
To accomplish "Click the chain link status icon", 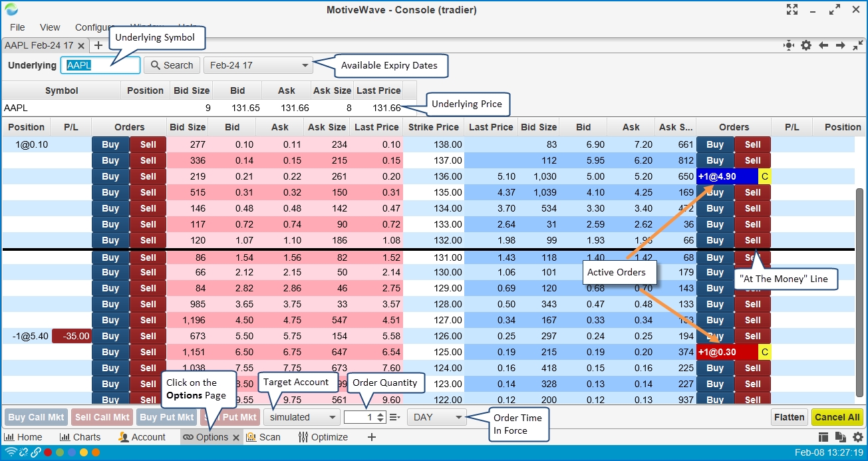I will 36,452.
